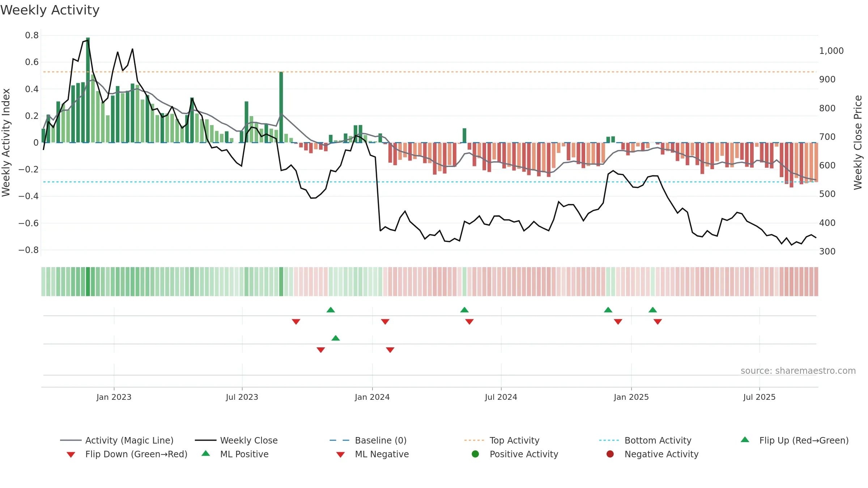This screenshot has width=868, height=488.
Task: Click the 1,000 price axis tick label
Action: (x=831, y=51)
